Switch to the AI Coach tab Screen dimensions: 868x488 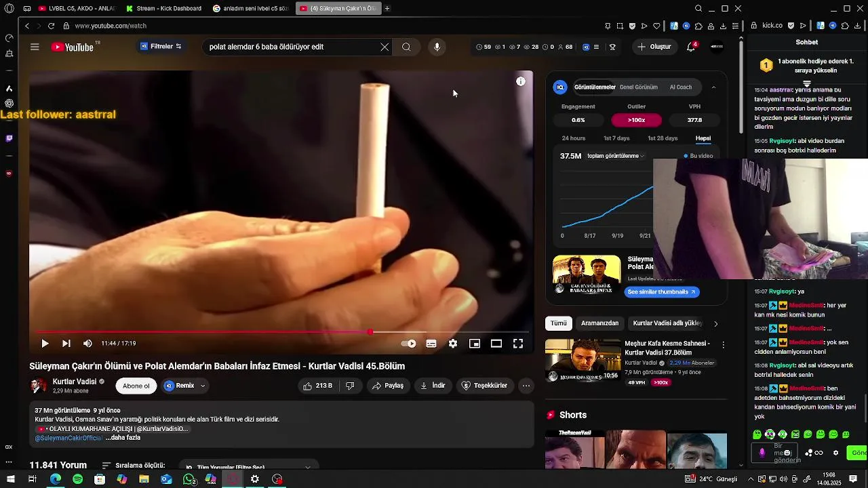(x=681, y=87)
